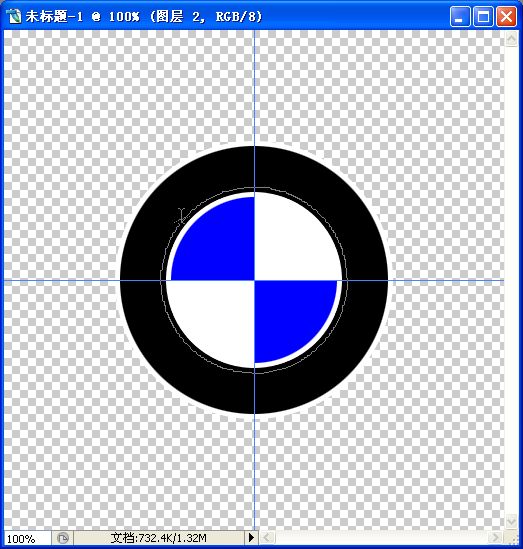Open the status bar info arrow menu

tap(251, 538)
